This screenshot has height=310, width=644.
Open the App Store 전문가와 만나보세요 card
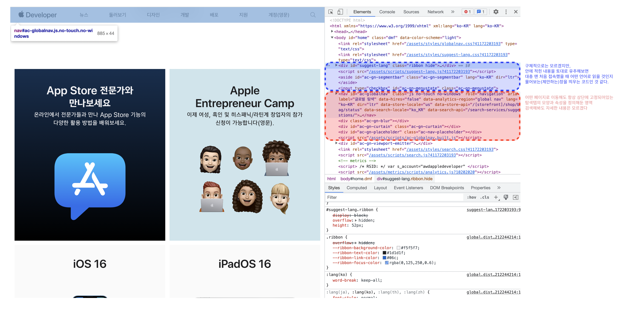point(90,155)
